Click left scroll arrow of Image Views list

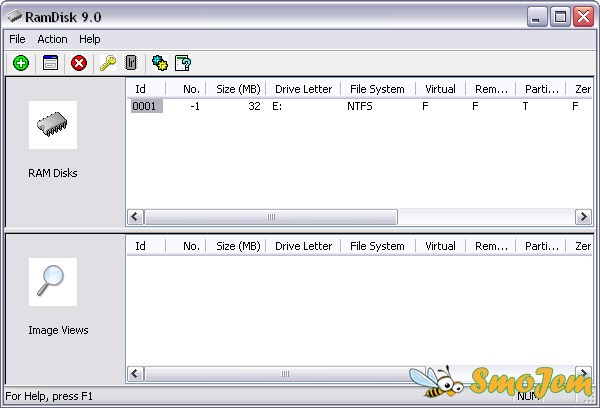pos(135,374)
